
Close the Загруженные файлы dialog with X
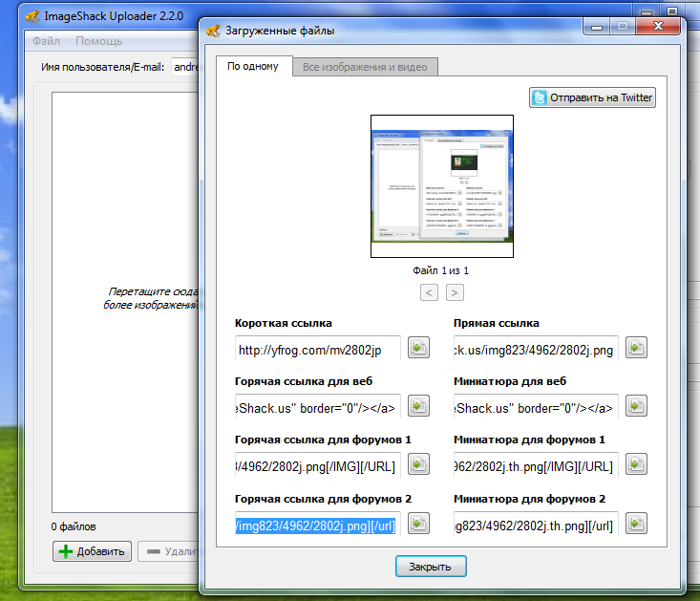click(658, 27)
